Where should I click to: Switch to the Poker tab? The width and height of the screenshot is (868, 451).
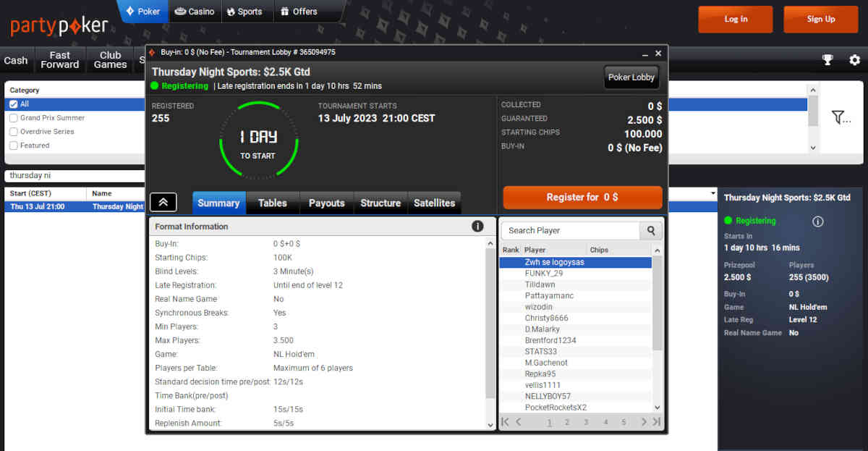click(143, 12)
